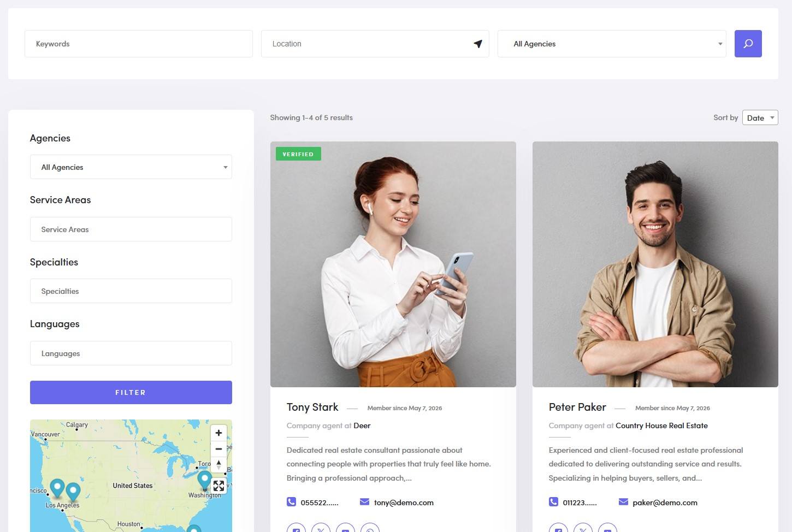Open the Languages selector field
Screen dimensions: 792x532
point(131,353)
